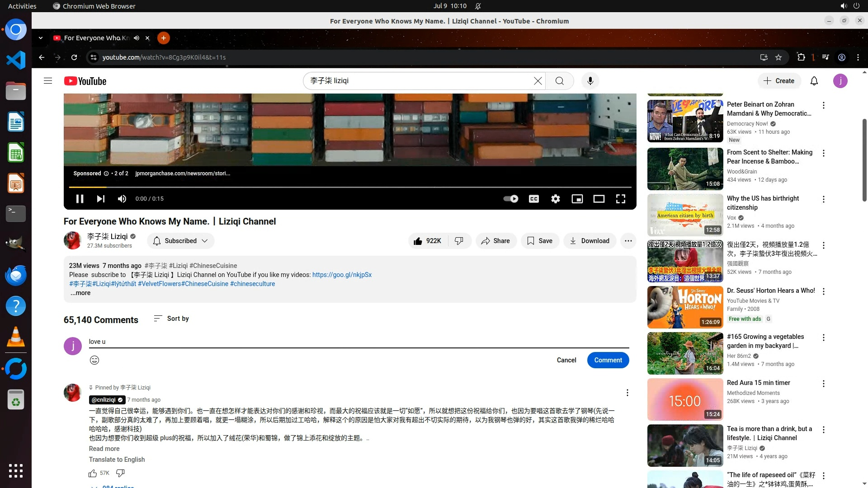Expand the Subscribed notification dropdown
Screen dimensions: 868x488
click(180, 241)
